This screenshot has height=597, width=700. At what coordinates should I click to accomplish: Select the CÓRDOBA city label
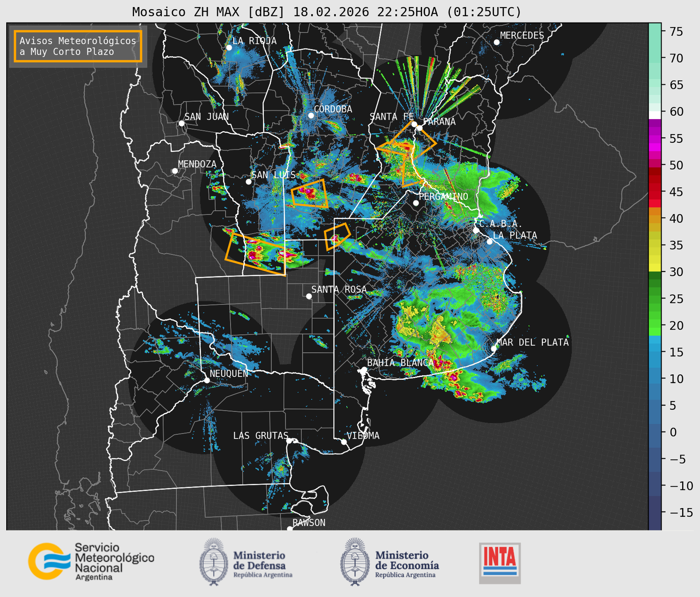333,109
